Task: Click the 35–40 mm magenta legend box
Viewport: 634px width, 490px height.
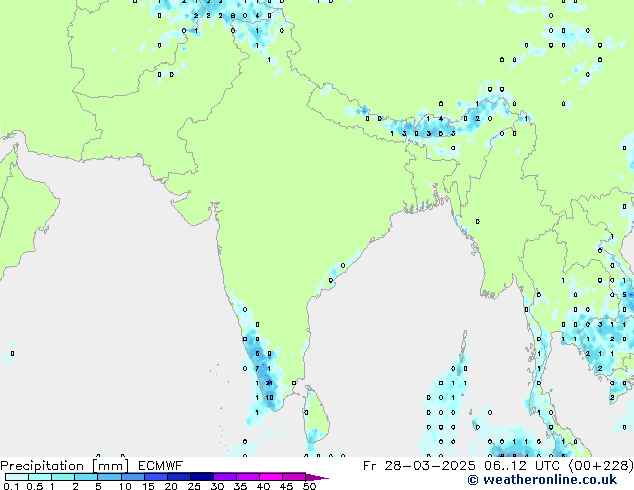Action: pyautogui.click(x=248, y=477)
